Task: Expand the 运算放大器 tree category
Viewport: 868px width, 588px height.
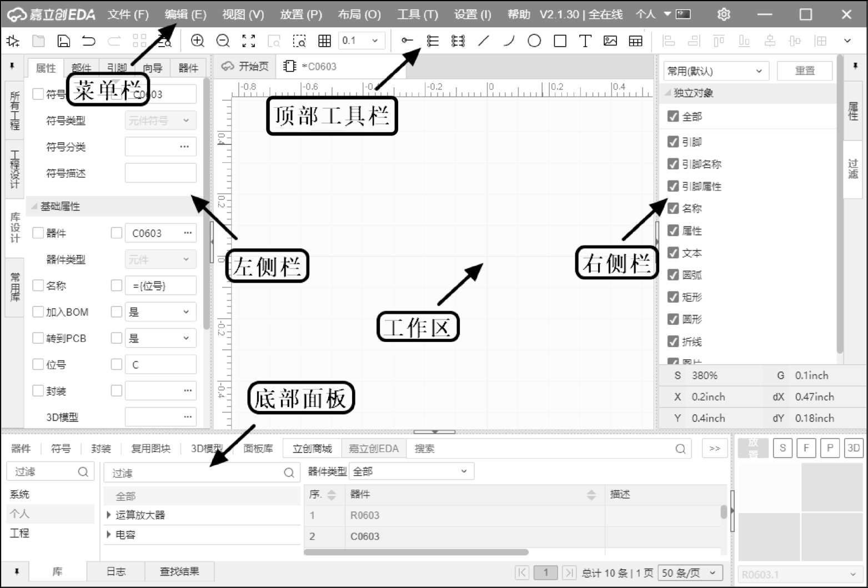Action: 109,515
